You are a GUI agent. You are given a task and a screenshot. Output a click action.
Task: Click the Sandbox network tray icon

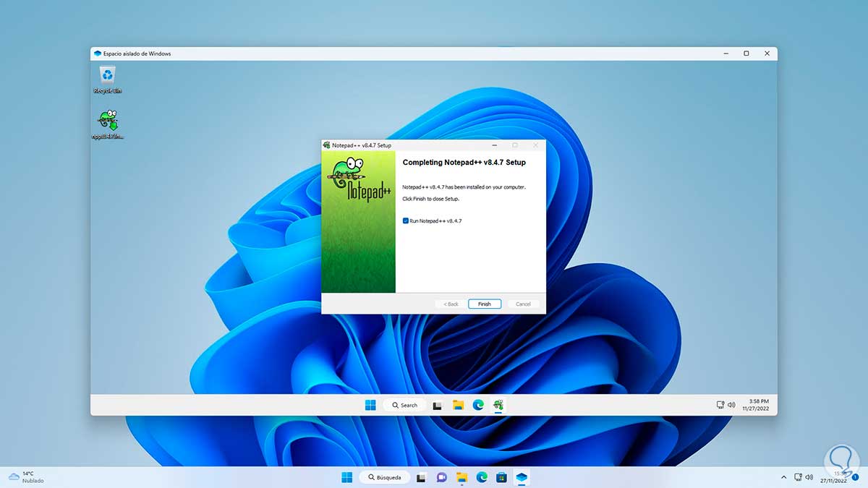pyautogui.click(x=720, y=405)
